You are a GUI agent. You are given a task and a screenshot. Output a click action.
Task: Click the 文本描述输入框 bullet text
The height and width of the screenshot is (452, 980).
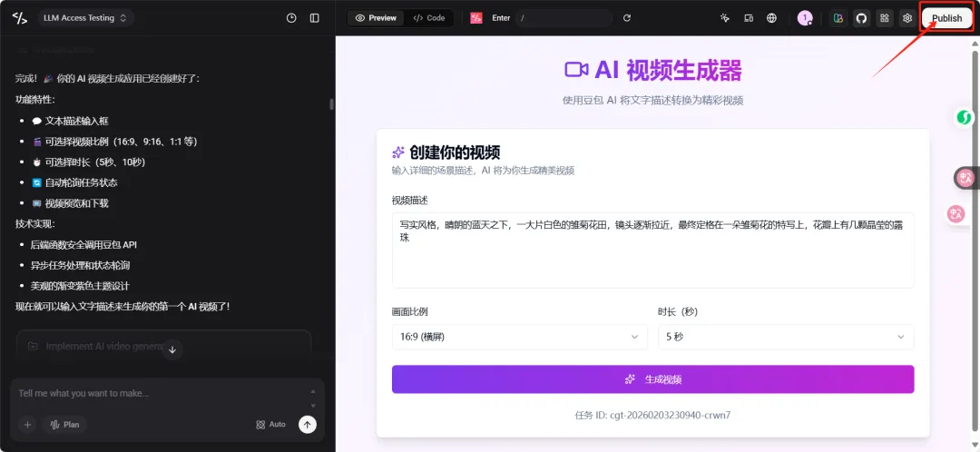click(x=77, y=121)
